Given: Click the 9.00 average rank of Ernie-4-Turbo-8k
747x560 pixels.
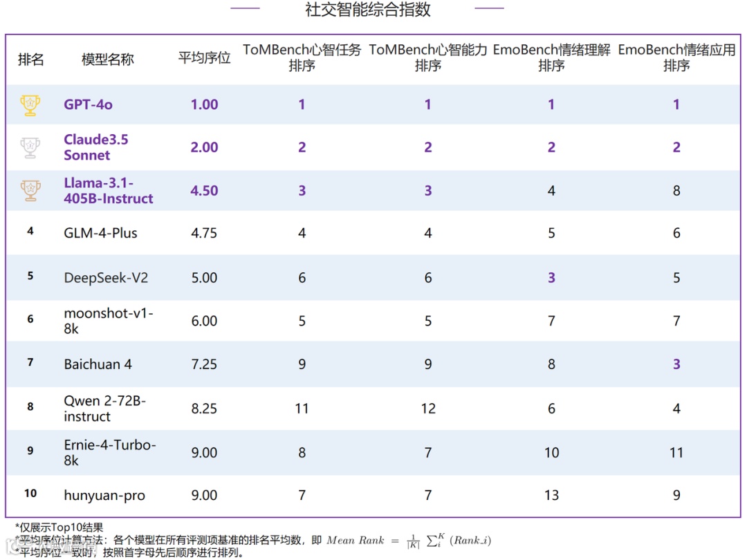Looking at the screenshot, I should [204, 452].
